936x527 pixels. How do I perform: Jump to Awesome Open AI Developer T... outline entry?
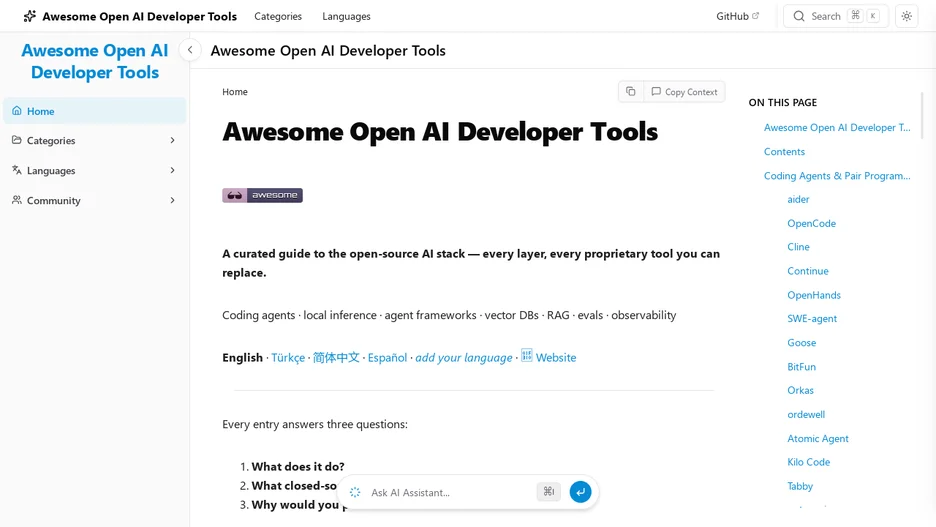(837, 128)
